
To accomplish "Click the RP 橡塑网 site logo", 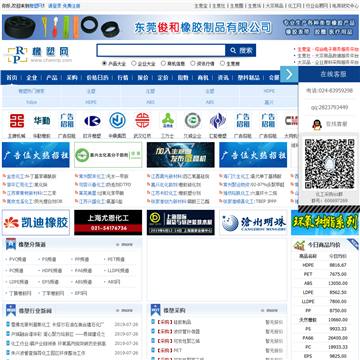I will coord(39,55).
